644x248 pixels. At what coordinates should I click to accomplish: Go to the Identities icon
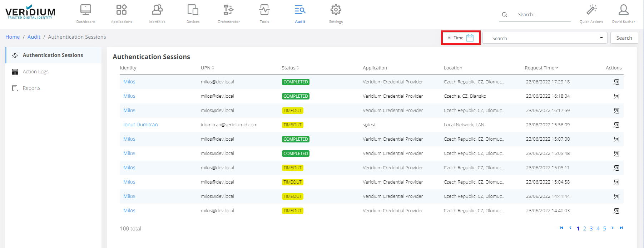point(157,10)
